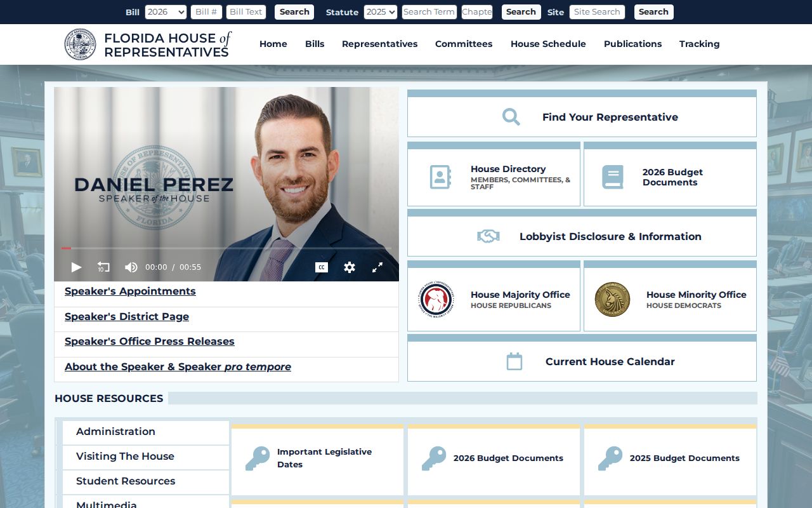Click the House Majority Office elephant emblem
This screenshot has height=508, width=812.
coord(436,300)
